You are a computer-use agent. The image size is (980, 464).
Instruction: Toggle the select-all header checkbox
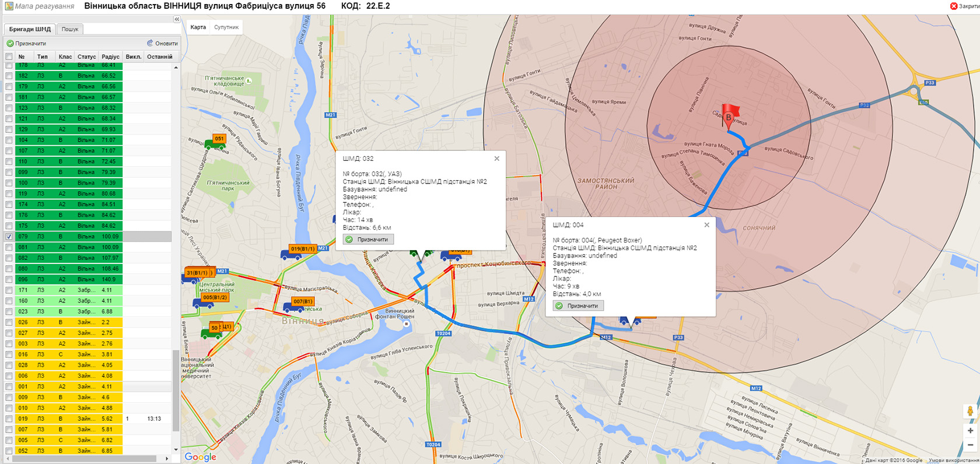pyautogui.click(x=9, y=57)
